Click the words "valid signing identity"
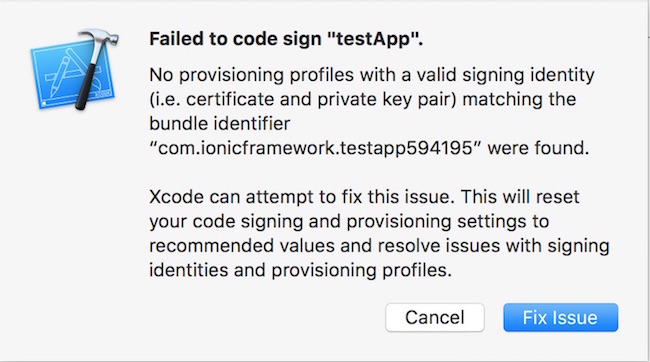 505,75
